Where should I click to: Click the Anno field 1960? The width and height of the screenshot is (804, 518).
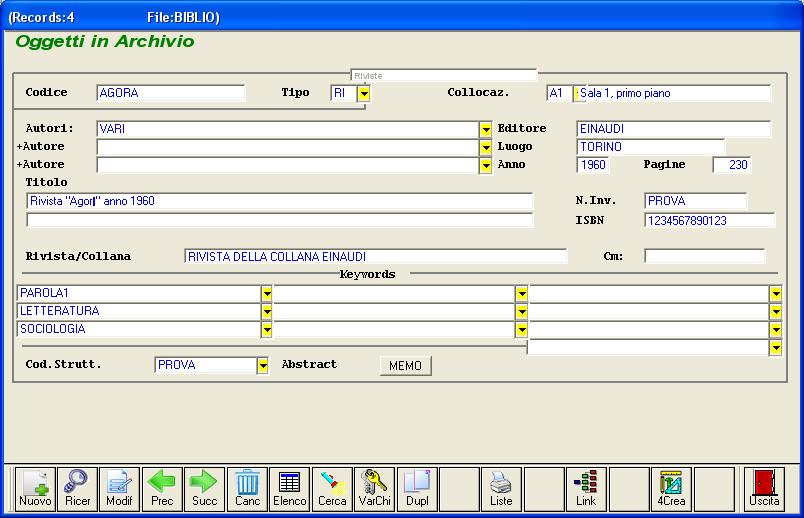pyautogui.click(x=593, y=165)
